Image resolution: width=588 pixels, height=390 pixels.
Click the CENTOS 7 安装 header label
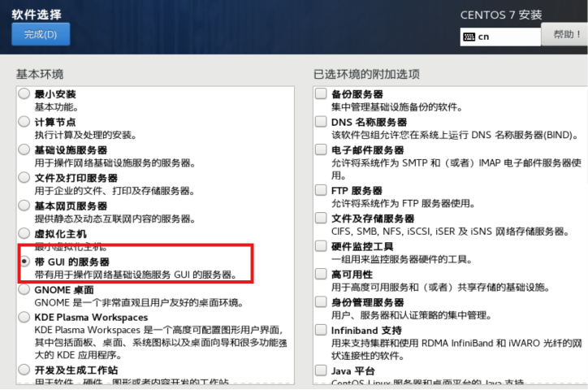pos(501,15)
